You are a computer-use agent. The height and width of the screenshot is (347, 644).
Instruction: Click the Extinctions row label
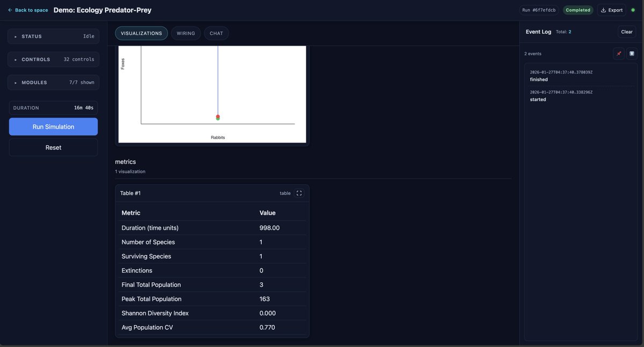137,271
